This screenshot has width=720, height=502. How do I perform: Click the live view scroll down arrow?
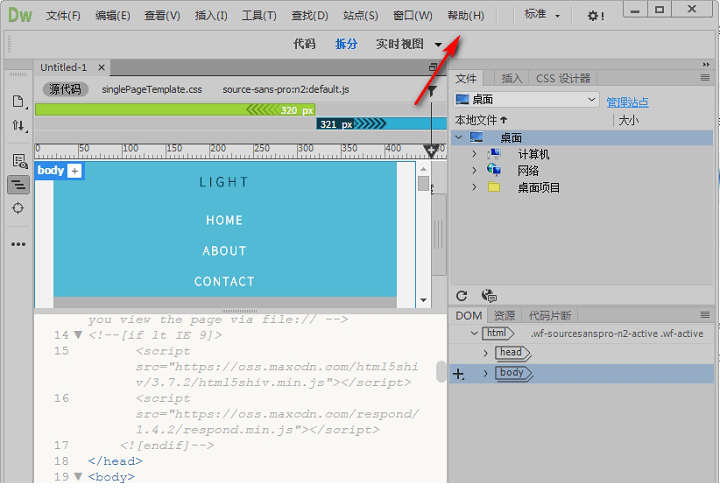[423, 300]
